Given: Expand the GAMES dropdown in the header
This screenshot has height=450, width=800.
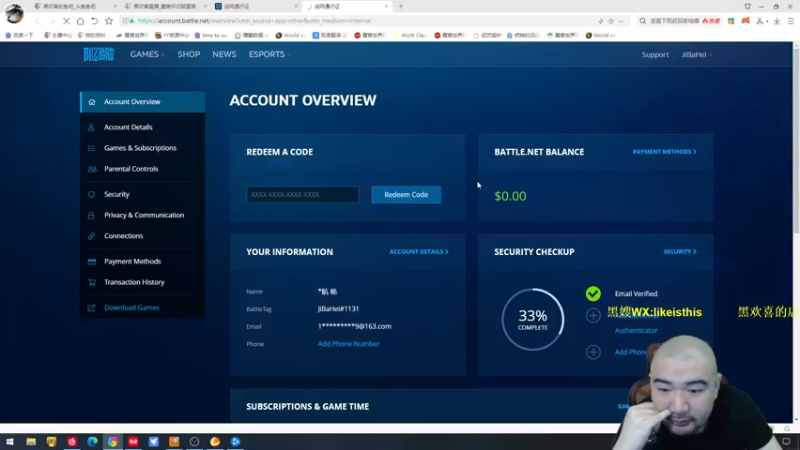Looking at the screenshot, I should (147, 54).
